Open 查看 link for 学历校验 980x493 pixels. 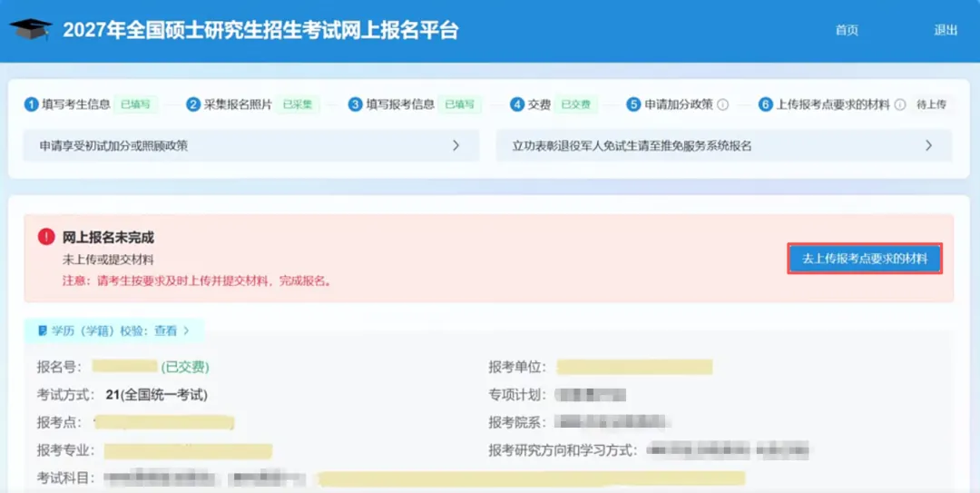pyautogui.click(x=166, y=330)
